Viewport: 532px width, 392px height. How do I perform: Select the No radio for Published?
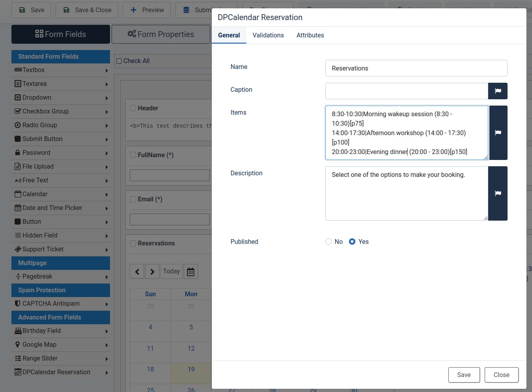pyautogui.click(x=329, y=242)
